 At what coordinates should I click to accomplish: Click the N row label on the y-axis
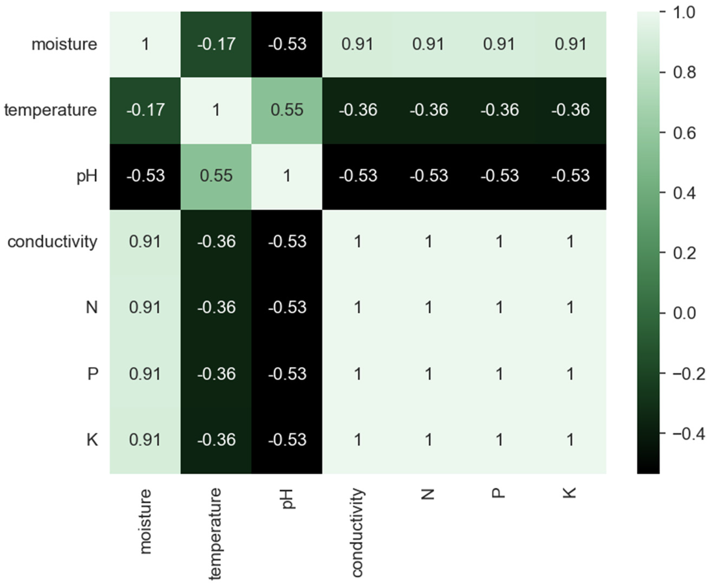point(92,307)
